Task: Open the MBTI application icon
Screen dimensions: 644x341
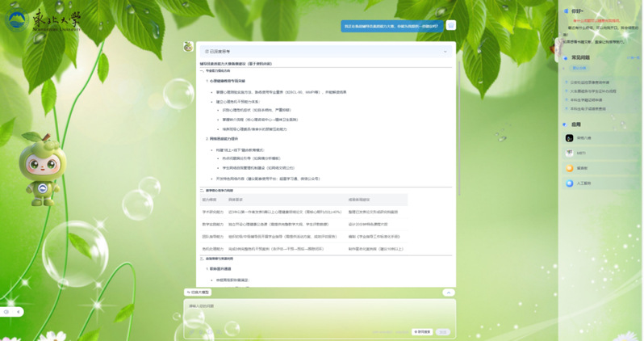Action: [x=570, y=153]
